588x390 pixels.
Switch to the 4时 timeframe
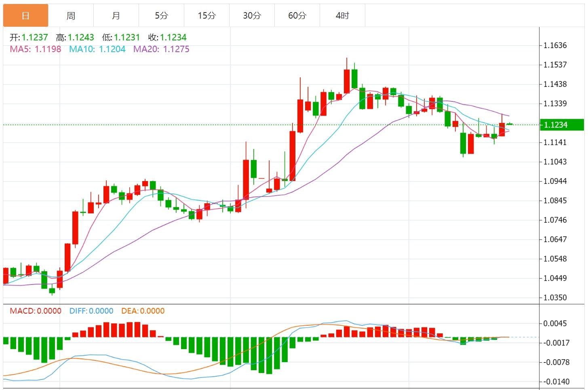(342, 16)
